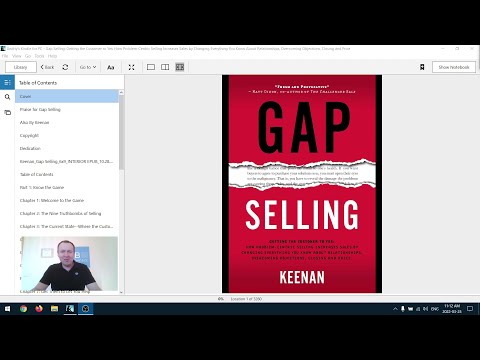Viewport: 480px width, 360px height.
Task: Click the ENG language indicator
Action: pos(435,309)
